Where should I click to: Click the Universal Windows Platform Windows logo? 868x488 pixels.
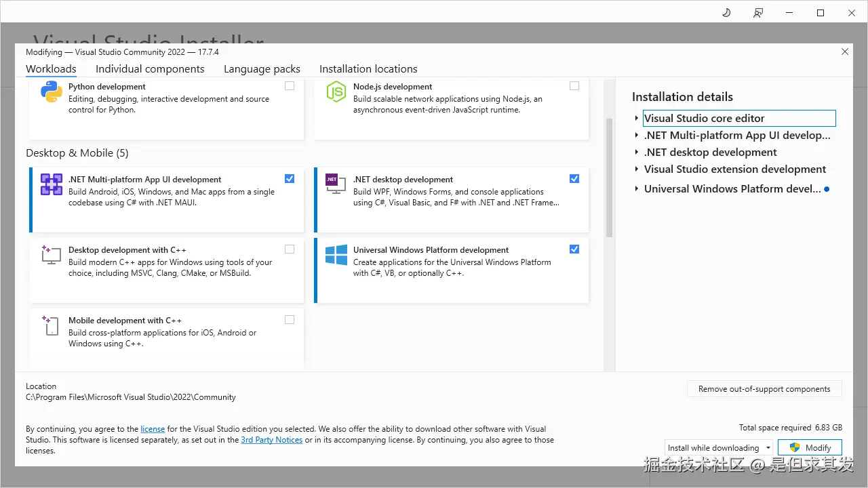(336, 255)
